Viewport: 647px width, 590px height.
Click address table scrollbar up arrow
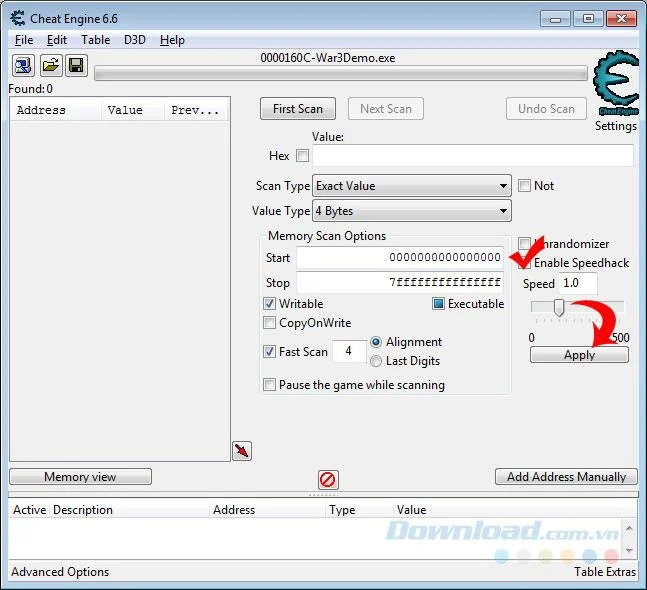tap(629, 528)
